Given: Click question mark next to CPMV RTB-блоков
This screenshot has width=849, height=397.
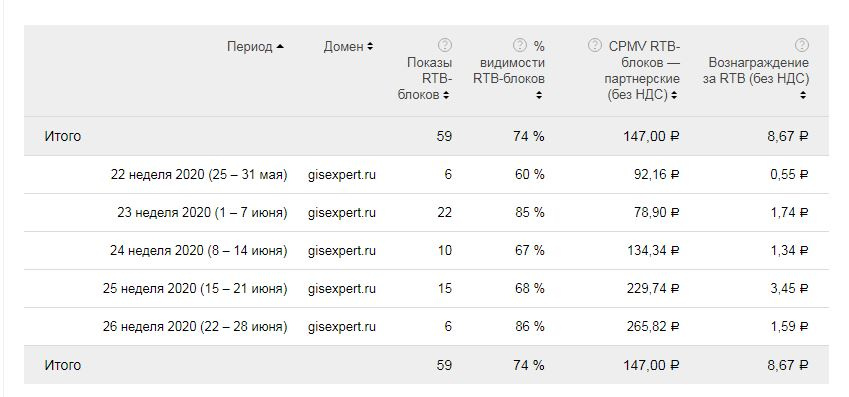Looking at the screenshot, I should point(595,45).
